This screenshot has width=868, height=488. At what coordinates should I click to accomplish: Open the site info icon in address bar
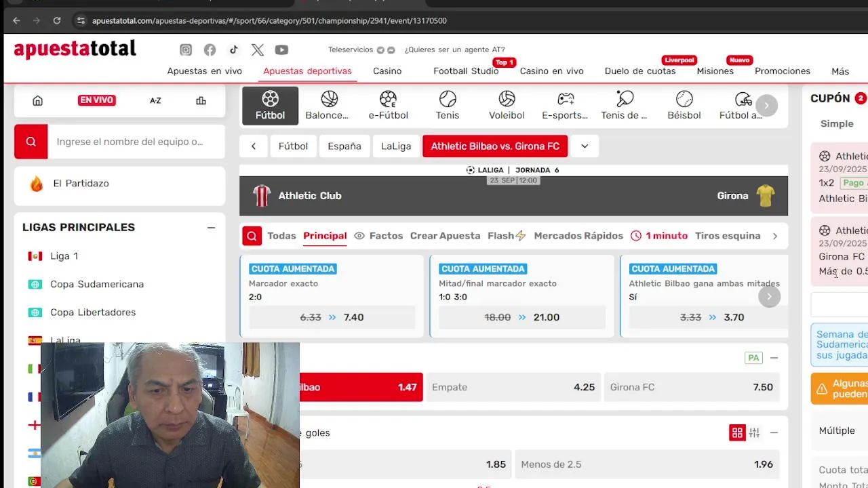point(81,20)
